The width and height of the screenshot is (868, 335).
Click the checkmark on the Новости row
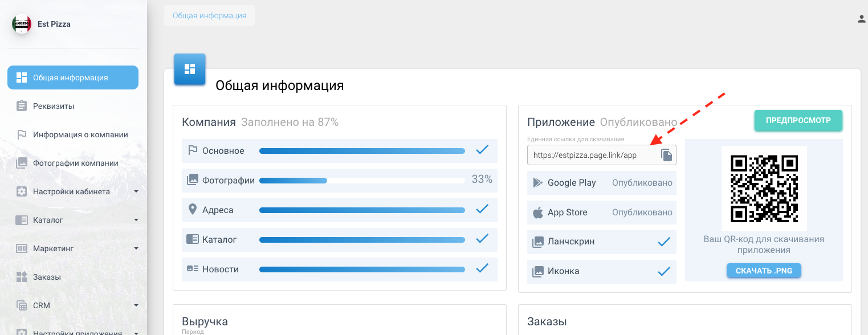point(482,268)
